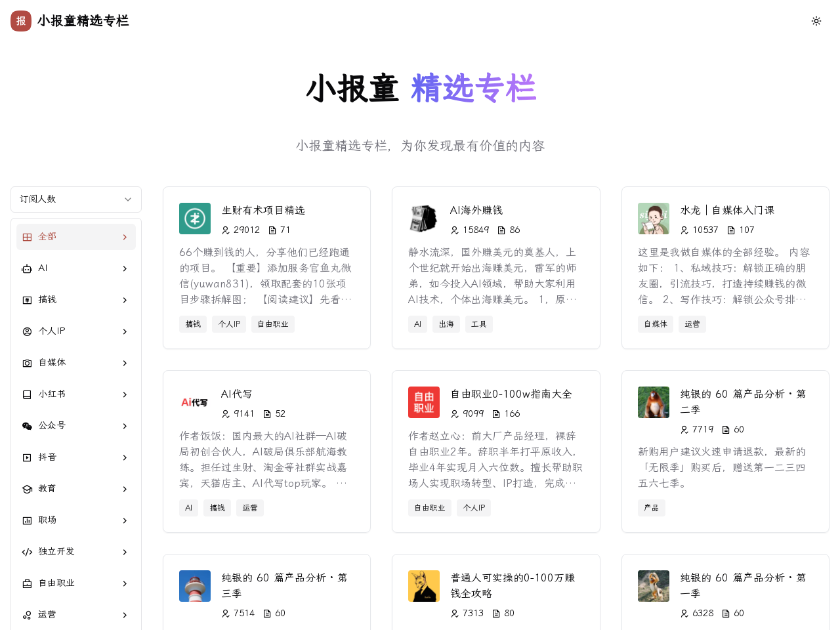Click the subscriber icon beside 15849
840x630 pixels.
455,230
